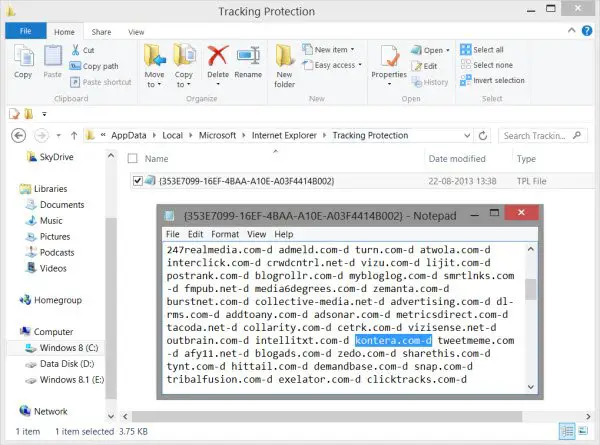Open Notepad's File menu
The height and width of the screenshot is (445, 600).
(x=173, y=234)
